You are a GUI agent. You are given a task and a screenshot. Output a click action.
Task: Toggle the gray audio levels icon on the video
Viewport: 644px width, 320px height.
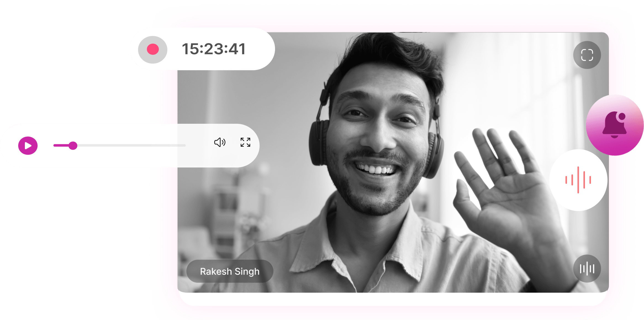point(587,268)
